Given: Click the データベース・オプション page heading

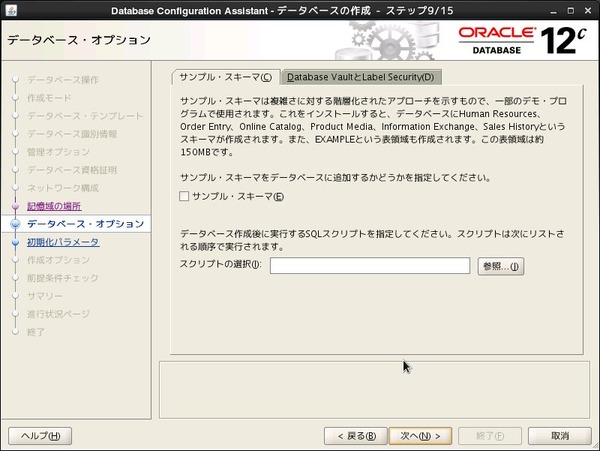Looking at the screenshot, I should 79,40.
